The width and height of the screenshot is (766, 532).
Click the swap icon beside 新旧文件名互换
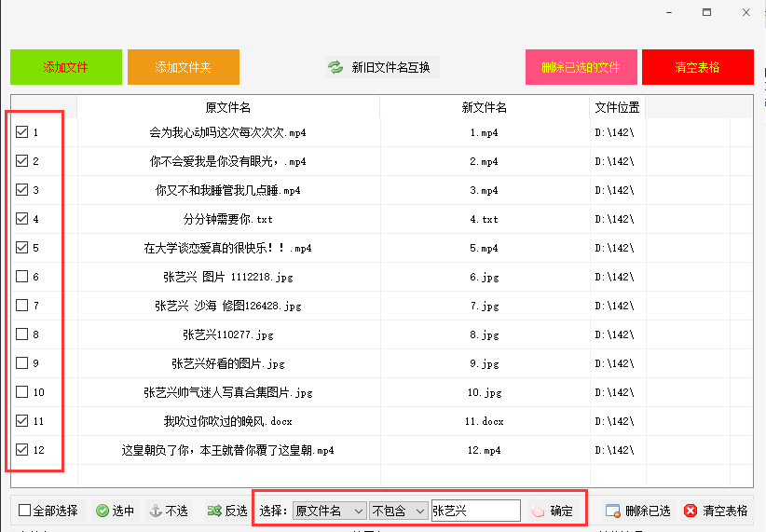pos(335,67)
